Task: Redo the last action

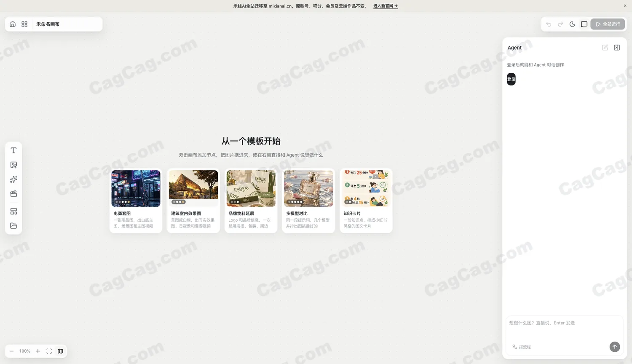Action: pos(560,24)
